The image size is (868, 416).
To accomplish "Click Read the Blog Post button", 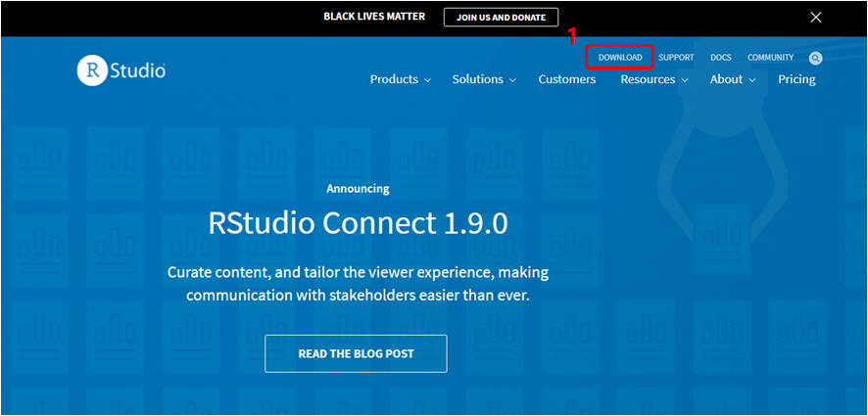I will (356, 353).
